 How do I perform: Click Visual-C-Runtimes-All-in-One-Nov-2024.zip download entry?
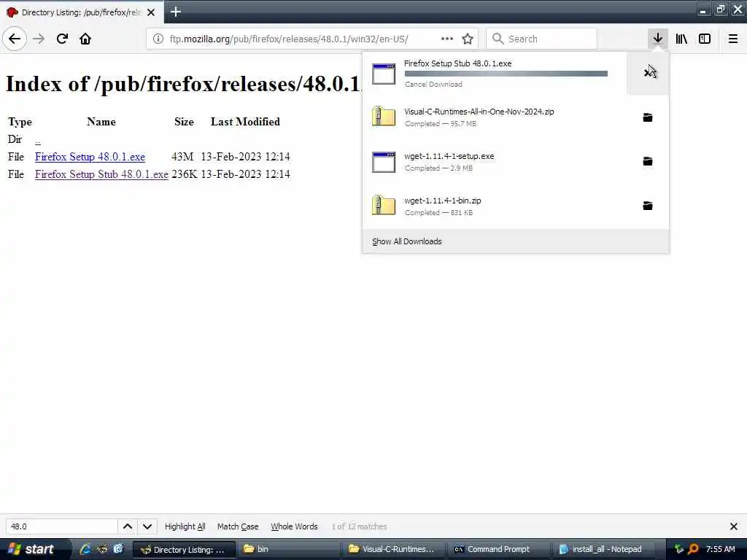click(x=479, y=112)
